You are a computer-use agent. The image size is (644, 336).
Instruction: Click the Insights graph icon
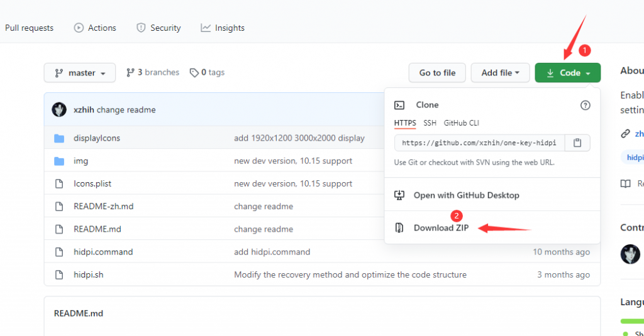[206, 28]
